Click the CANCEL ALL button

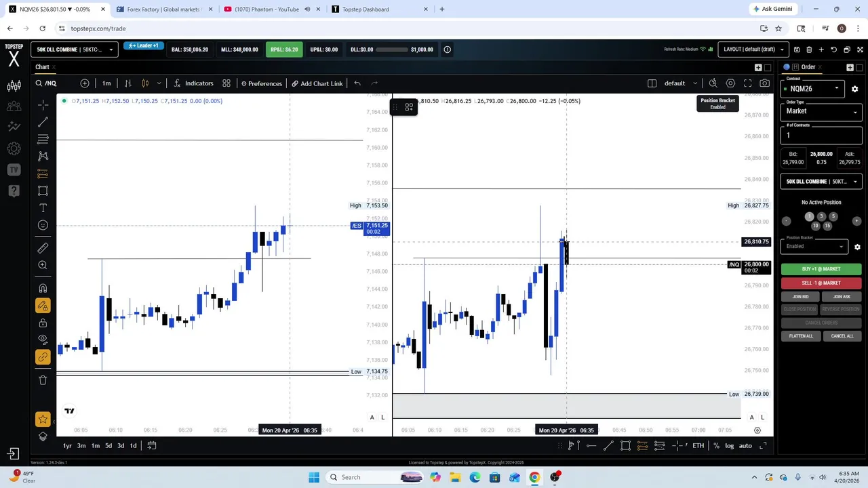tap(842, 336)
